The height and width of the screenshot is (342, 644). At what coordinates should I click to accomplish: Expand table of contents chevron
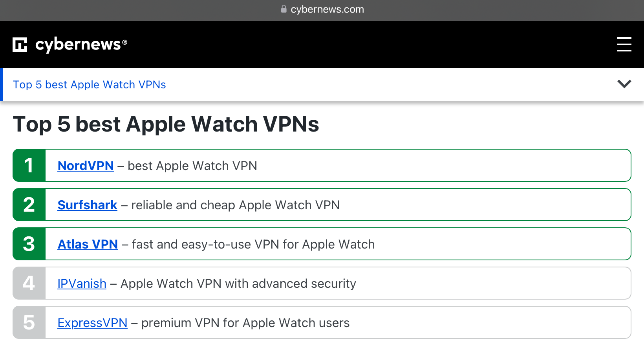tap(624, 84)
